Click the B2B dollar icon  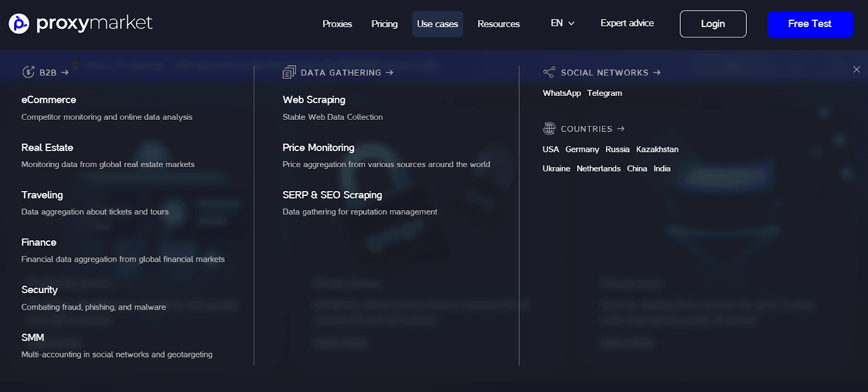point(28,73)
